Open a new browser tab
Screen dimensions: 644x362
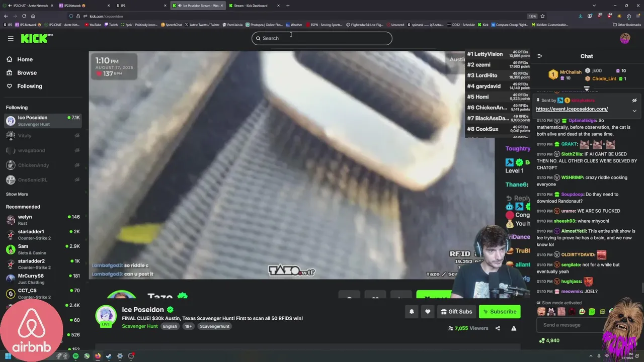(288, 6)
